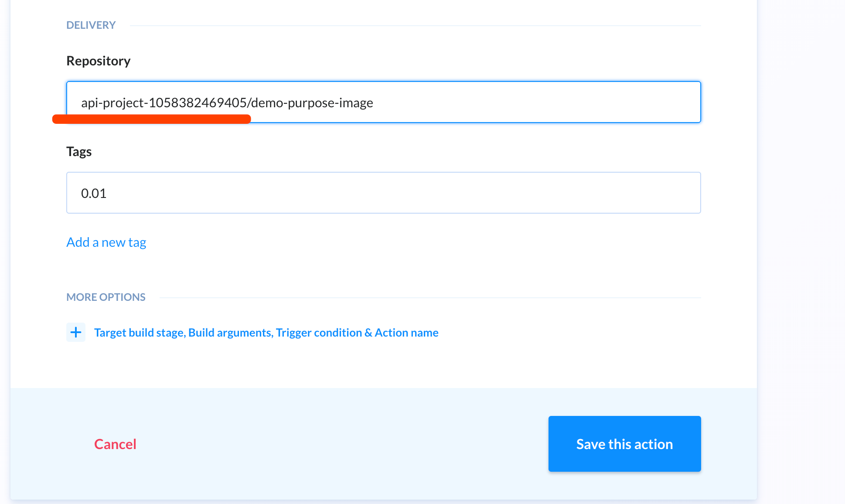Select the MORE OPTIONS section heading
845x504 pixels.
pyautogui.click(x=106, y=297)
